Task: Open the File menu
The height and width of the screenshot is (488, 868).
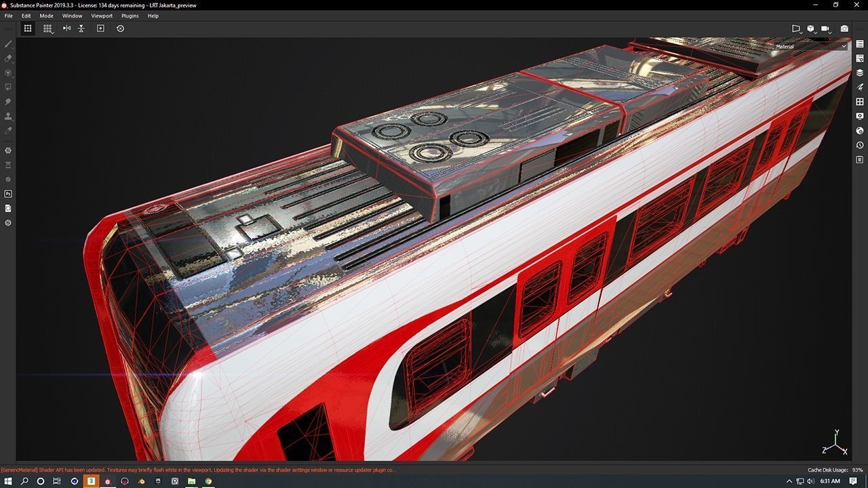Action: (8, 16)
